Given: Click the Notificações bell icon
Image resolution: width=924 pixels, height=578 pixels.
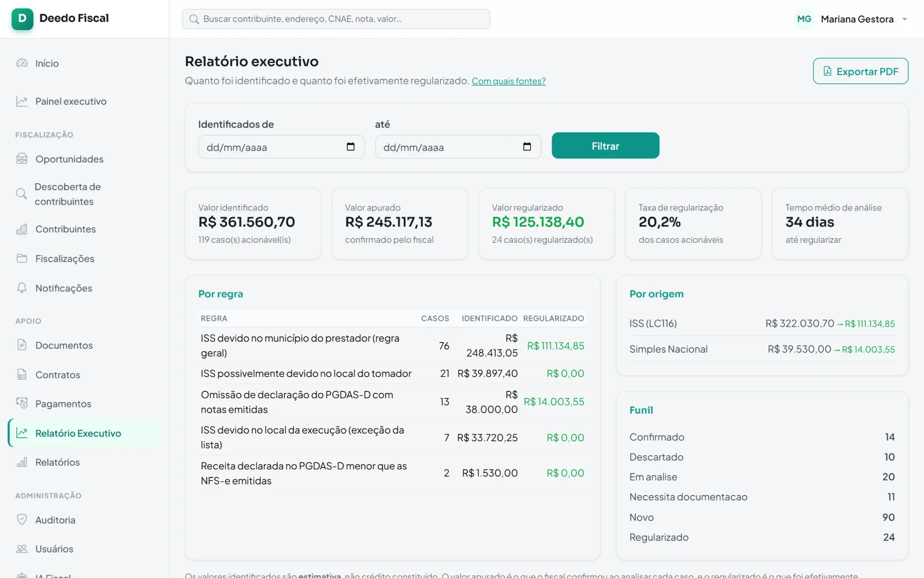Looking at the screenshot, I should (x=22, y=288).
